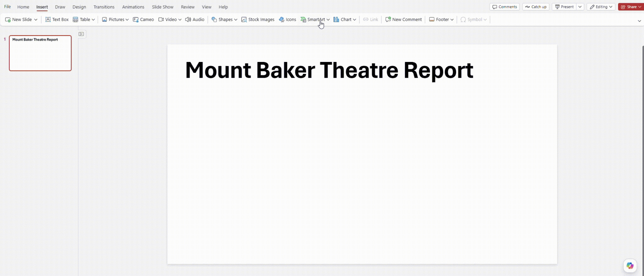Open the Animations tab
This screenshot has width=644, height=276.
click(133, 7)
